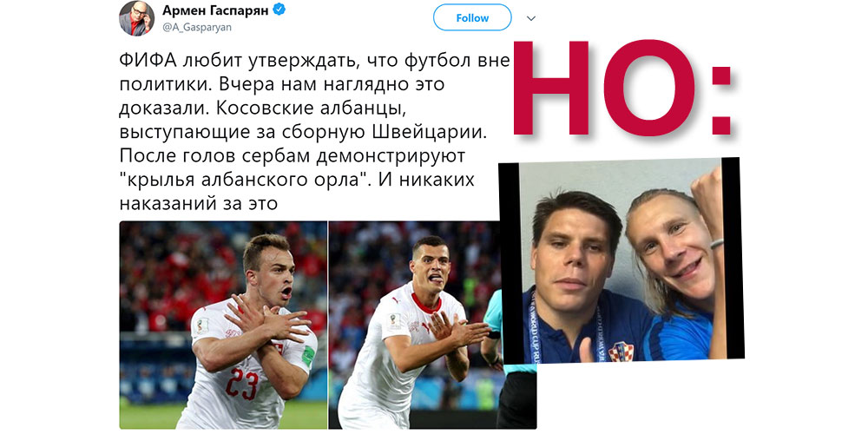The width and height of the screenshot is (868, 434).
Task: Open the left tweet photo with jersey 23
Action: [x=223, y=325]
